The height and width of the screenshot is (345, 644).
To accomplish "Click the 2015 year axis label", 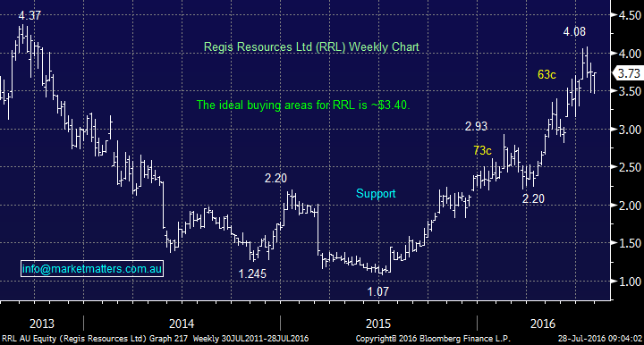I will 378,324.
